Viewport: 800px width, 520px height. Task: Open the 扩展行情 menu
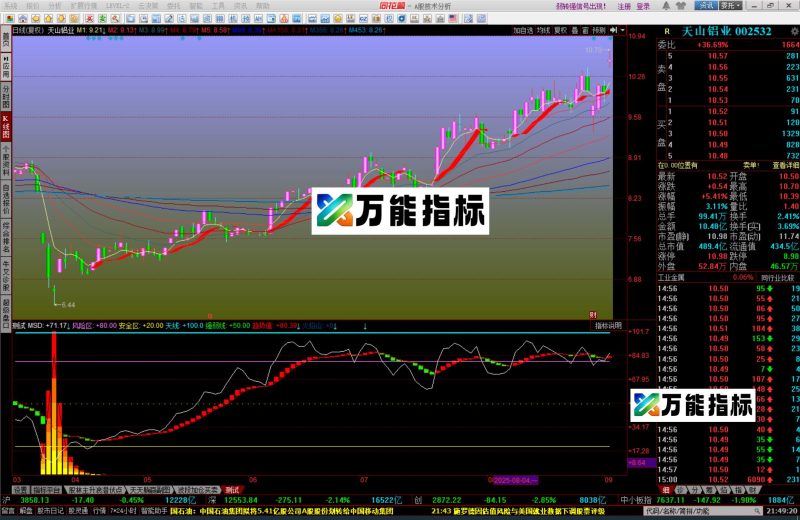(x=84, y=6)
